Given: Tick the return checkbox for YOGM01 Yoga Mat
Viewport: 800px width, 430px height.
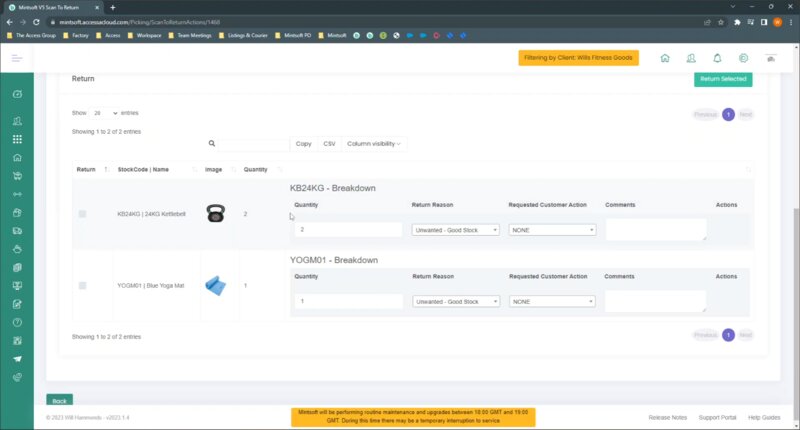Looking at the screenshot, I should click(82, 286).
